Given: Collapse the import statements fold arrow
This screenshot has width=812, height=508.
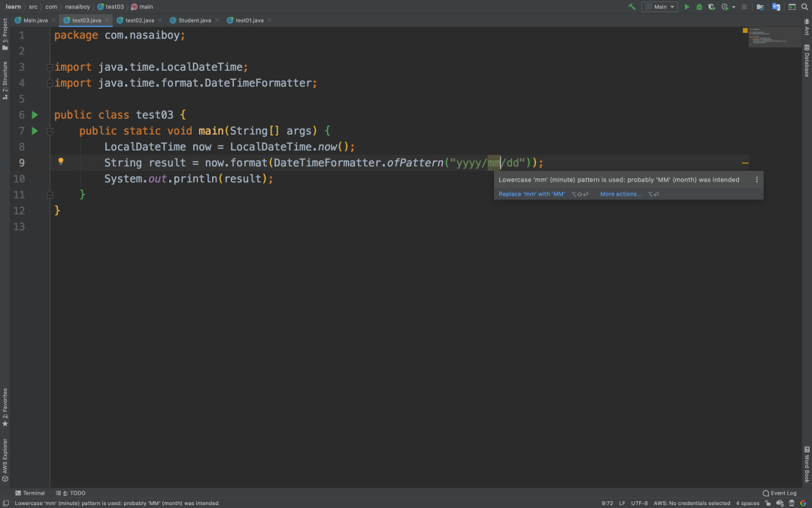Looking at the screenshot, I should (50, 66).
